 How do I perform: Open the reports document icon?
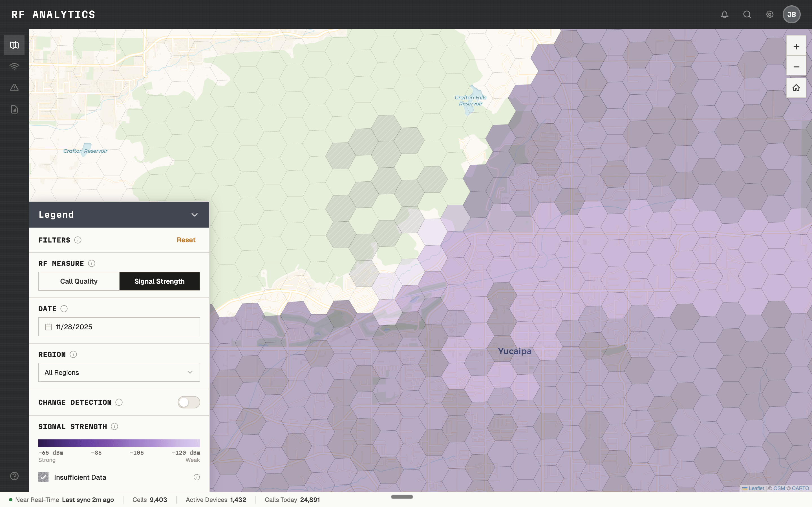pyautogui.click(x=14, y=109)
